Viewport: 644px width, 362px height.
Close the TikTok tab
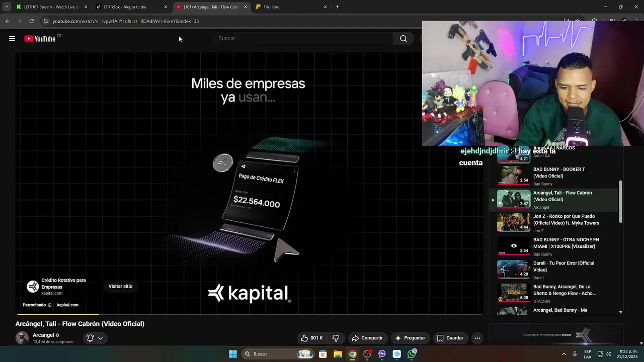point(166,7)
